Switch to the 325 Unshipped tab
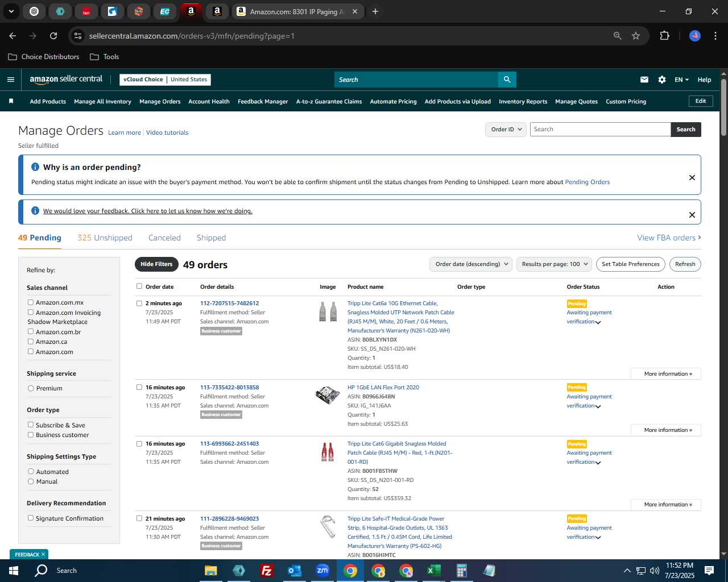This screenshot has height=582, width=728. click(105, 238)
